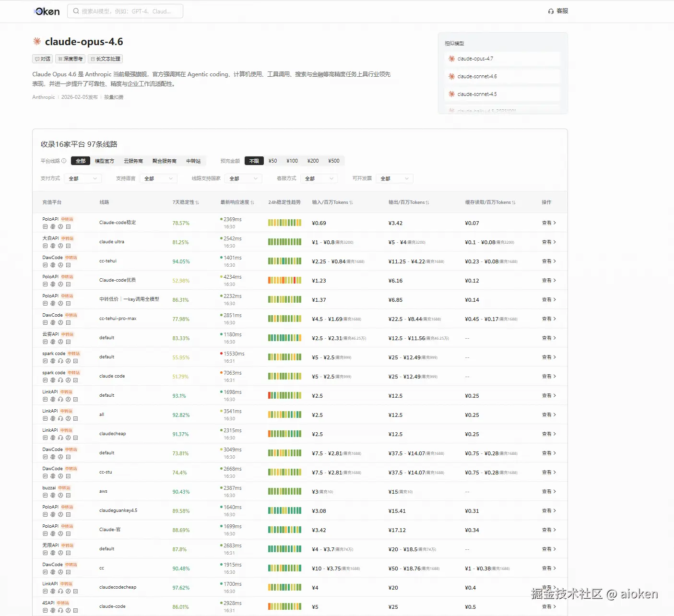Click the Claude logo beside claude-opus-4.6 title
Viewport: 674px width, 616px height.
37,41
